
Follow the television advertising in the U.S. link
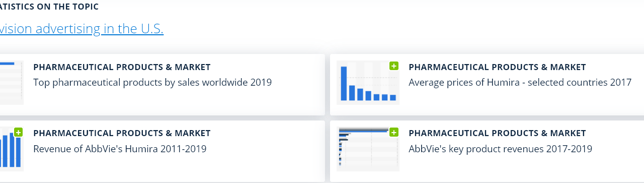(x=82, y=29)
